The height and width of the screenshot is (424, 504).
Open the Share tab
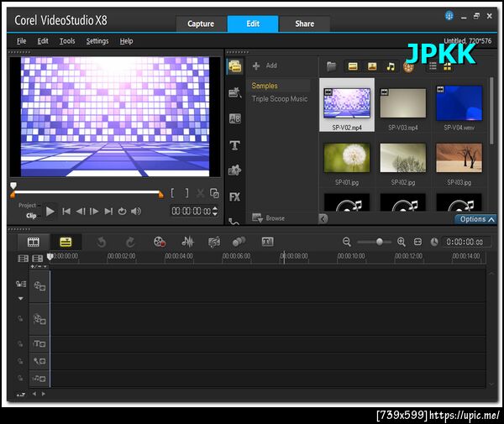click(305, 24)
